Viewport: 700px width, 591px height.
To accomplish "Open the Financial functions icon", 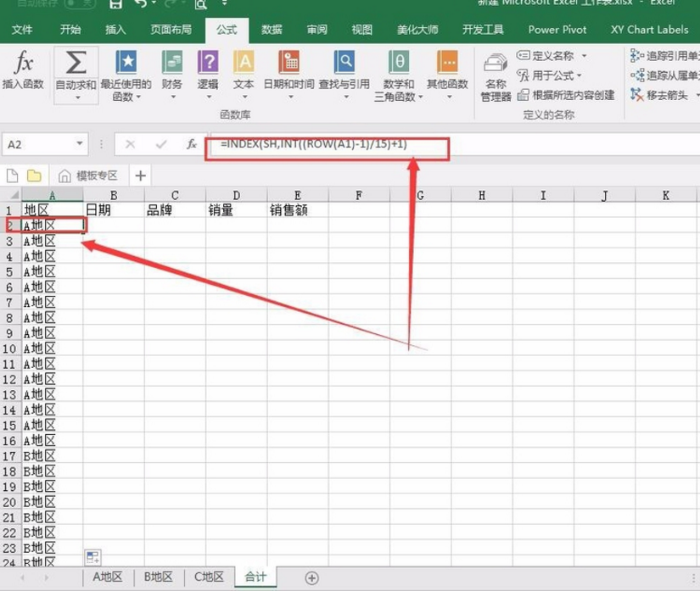I will 172,62.
